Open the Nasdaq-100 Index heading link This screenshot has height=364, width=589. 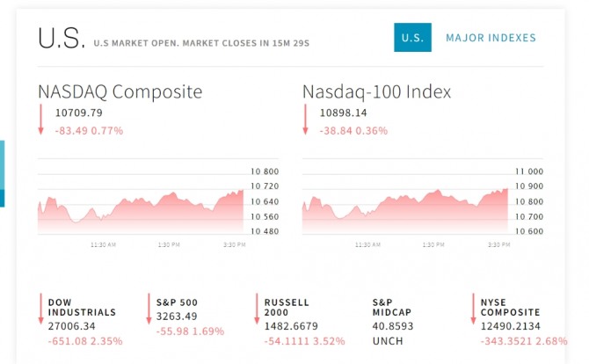click(376, 91)
